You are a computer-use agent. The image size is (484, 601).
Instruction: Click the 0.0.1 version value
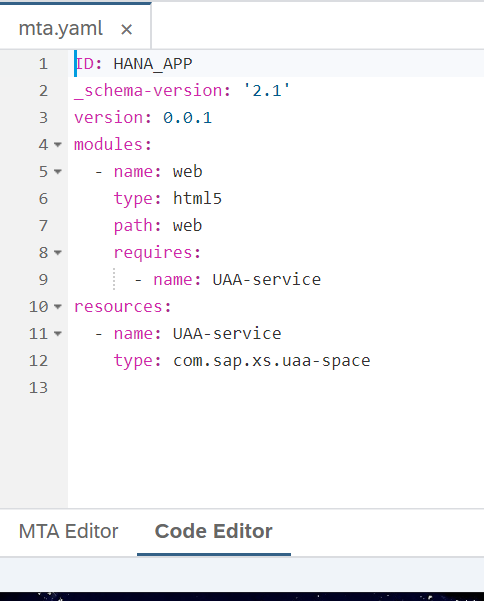(187, 118)
